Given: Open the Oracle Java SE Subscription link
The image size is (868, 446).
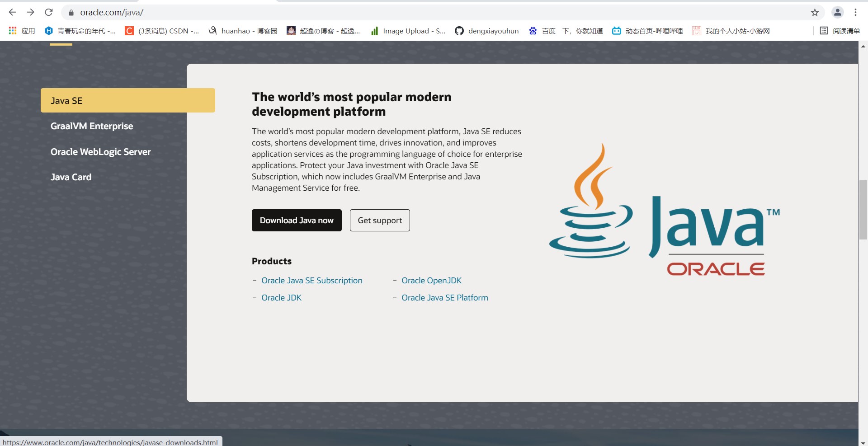Looking at the screenshot, I should point(312,281).
